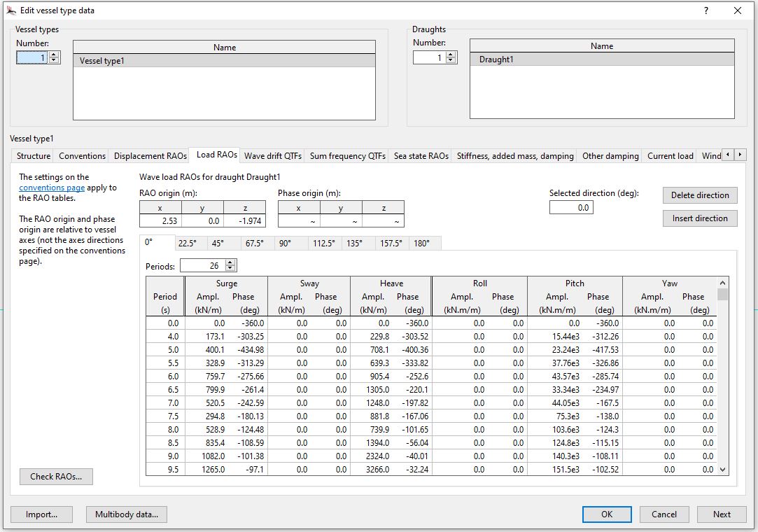Screen dimensions: 758x532
Task: Decrease vessel types number with down arrow
Action: (x=55, y=60)
